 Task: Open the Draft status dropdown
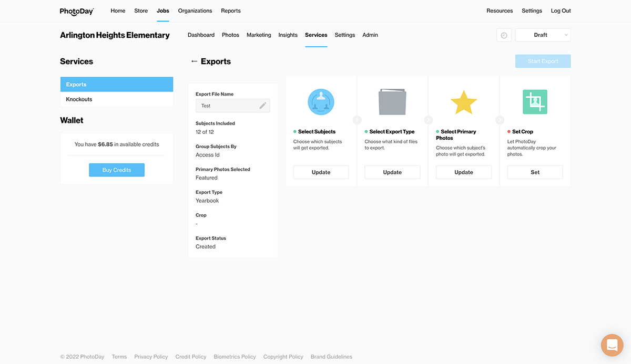click(543, 35)
